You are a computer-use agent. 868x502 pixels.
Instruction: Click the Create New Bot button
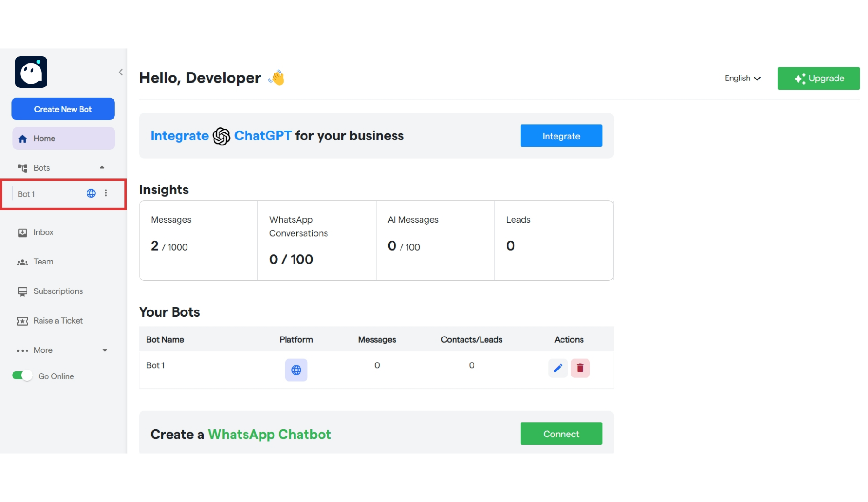pyautogui.click(x=63, y=109)
